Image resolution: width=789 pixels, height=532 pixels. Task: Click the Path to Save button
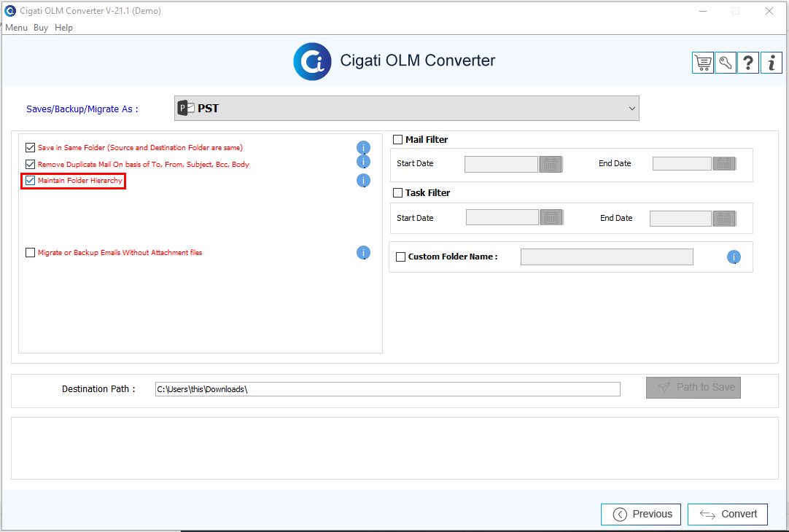pos(693,387)
